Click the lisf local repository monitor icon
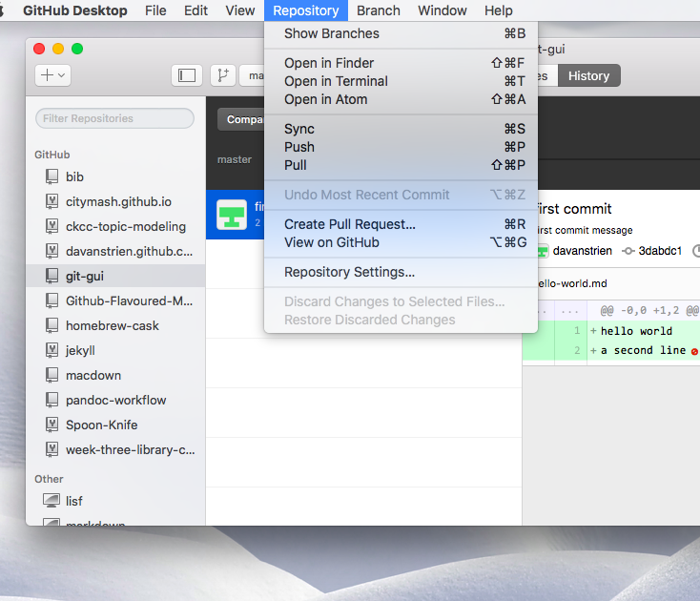The width and height of the screenshot is (700, 601). coord(51,501)
